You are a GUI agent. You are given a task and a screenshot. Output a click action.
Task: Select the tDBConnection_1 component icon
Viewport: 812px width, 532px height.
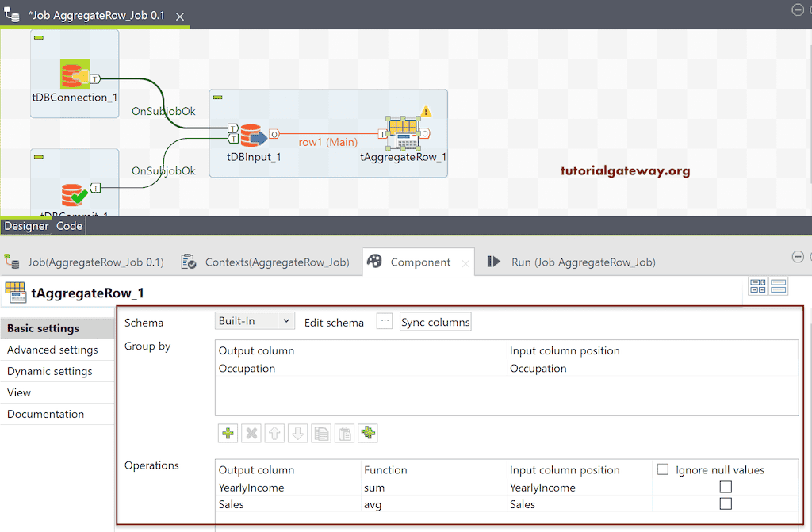tap(74, 71)
